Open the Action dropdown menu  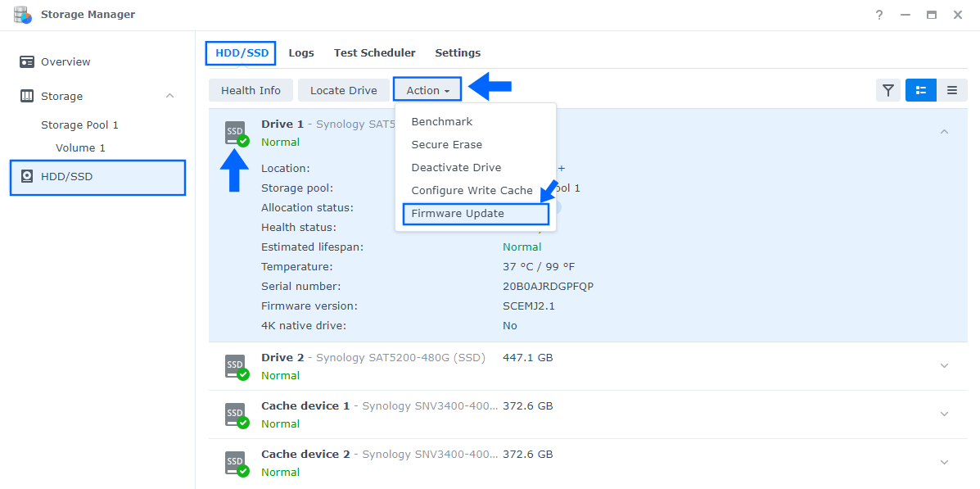(427, 90)
